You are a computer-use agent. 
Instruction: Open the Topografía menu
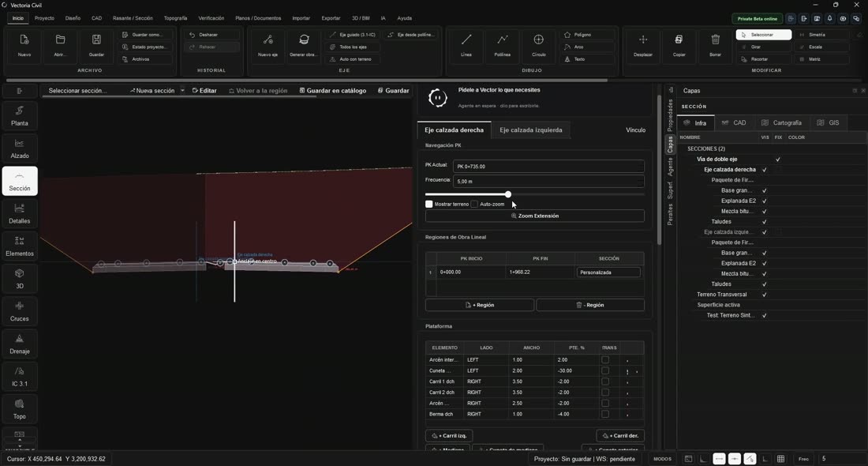[175, 18]
